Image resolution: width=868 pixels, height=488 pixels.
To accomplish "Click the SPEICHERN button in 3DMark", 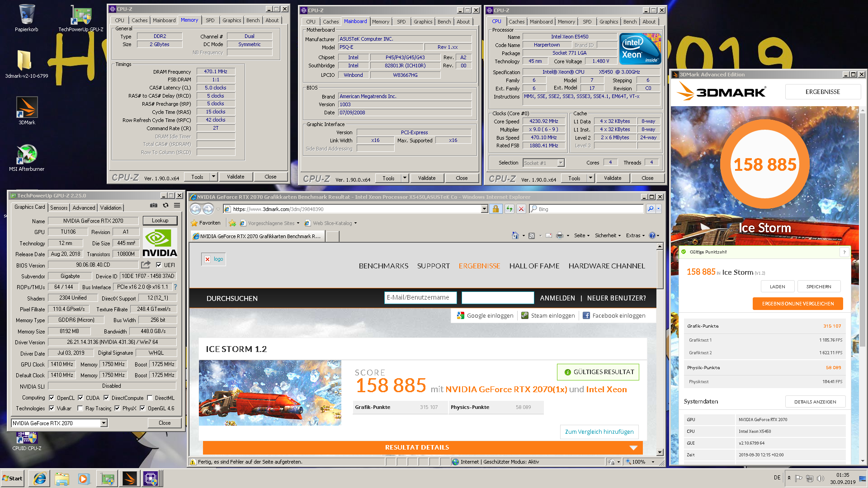I will tap(819, 286).
